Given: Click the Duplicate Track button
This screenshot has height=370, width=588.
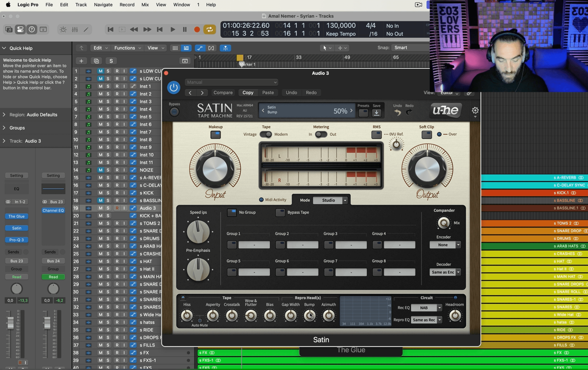Looking at the screenshot, I should (96, 61).
